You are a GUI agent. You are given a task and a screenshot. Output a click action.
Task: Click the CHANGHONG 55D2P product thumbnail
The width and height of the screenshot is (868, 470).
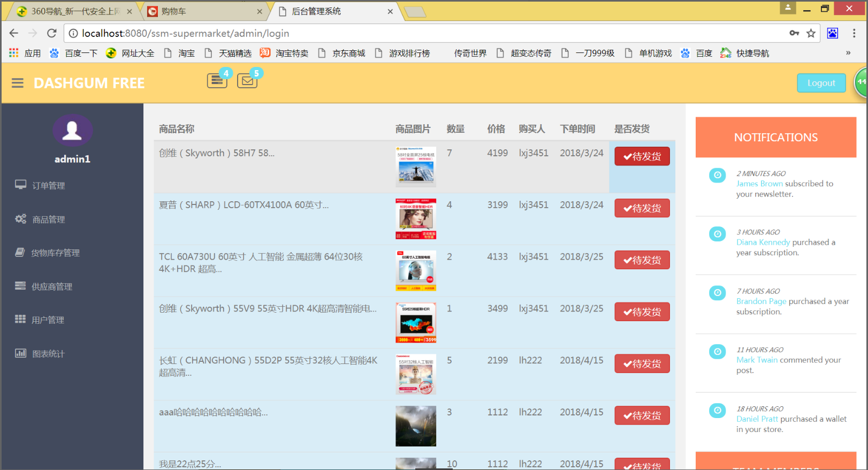pyautogui.click(x=416, y=374)
